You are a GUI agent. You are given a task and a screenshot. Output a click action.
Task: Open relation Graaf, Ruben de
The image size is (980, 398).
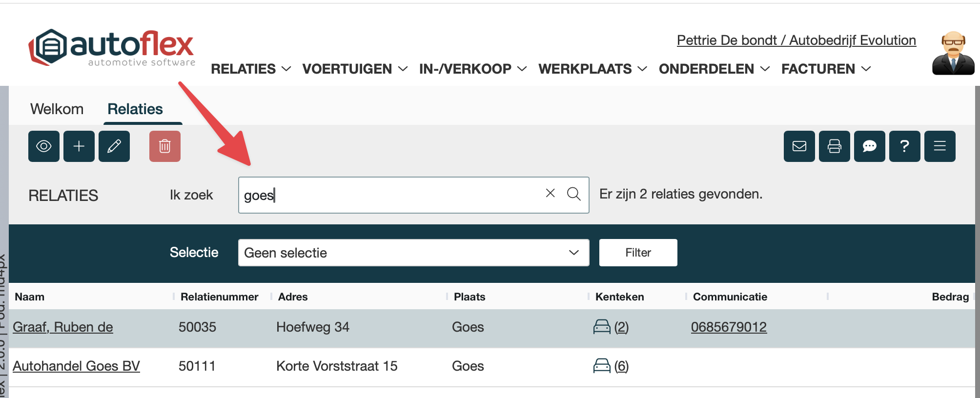tap(63, 327)
